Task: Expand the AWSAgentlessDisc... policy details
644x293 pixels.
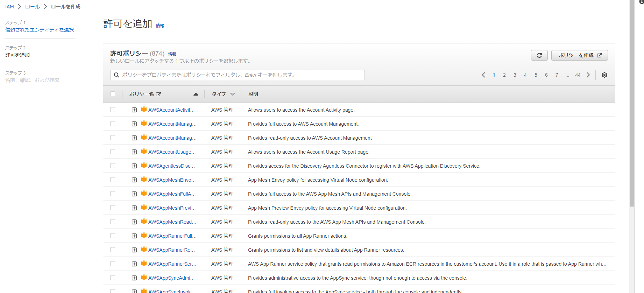Action: (134, 166)
